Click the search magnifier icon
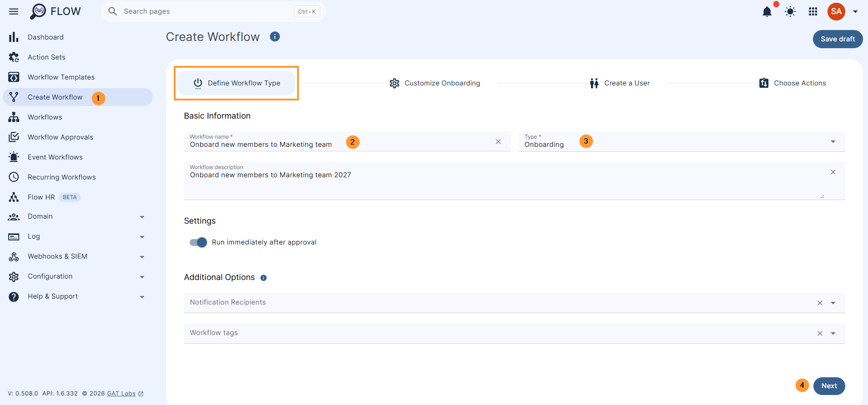 112,11
